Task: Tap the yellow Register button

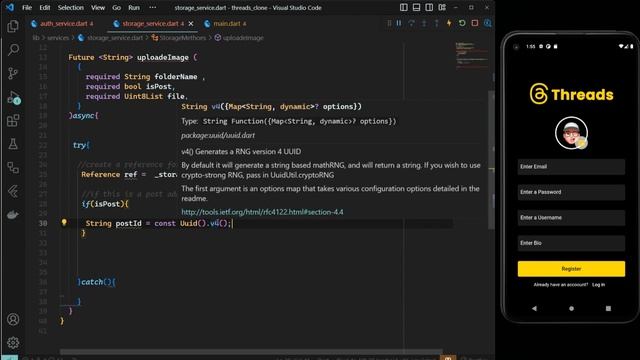Action: coord(571,269)
